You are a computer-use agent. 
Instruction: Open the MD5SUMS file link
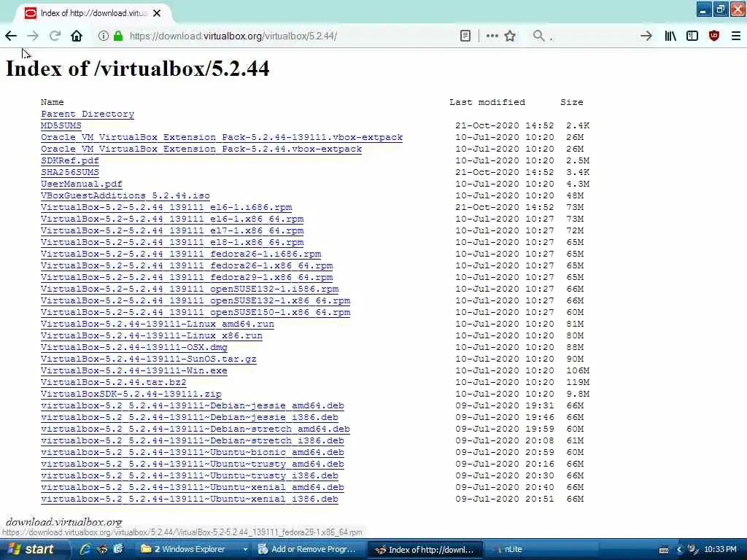point(61,125)
